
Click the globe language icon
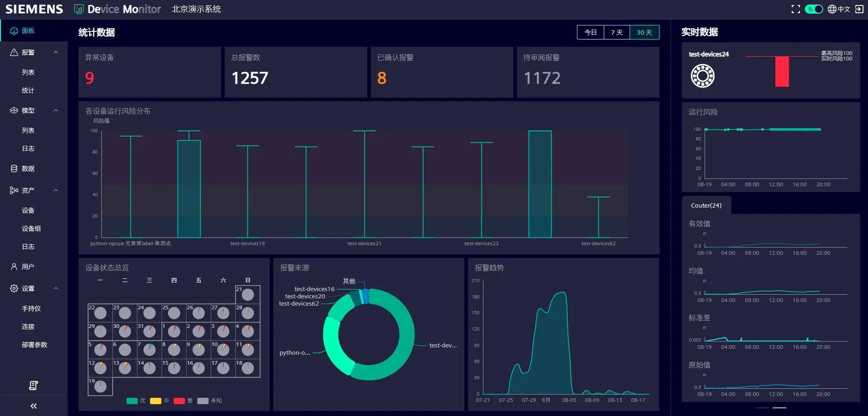pos(832,9)
